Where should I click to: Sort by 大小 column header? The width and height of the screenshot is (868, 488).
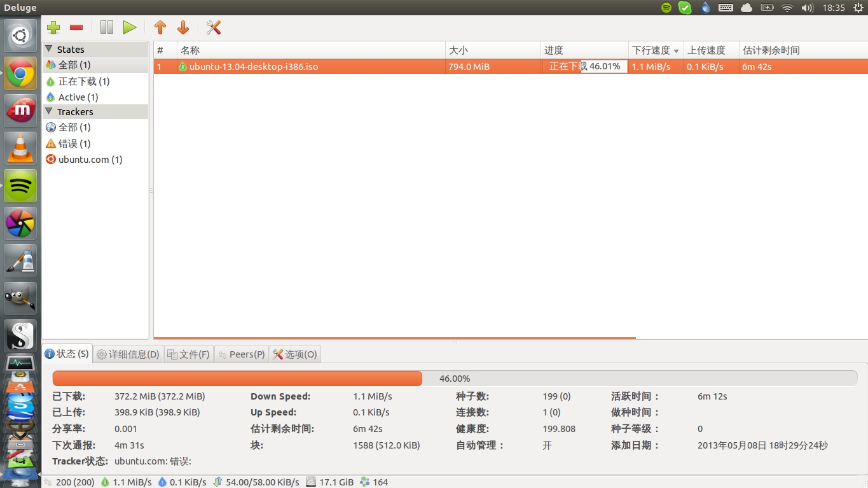493,50
